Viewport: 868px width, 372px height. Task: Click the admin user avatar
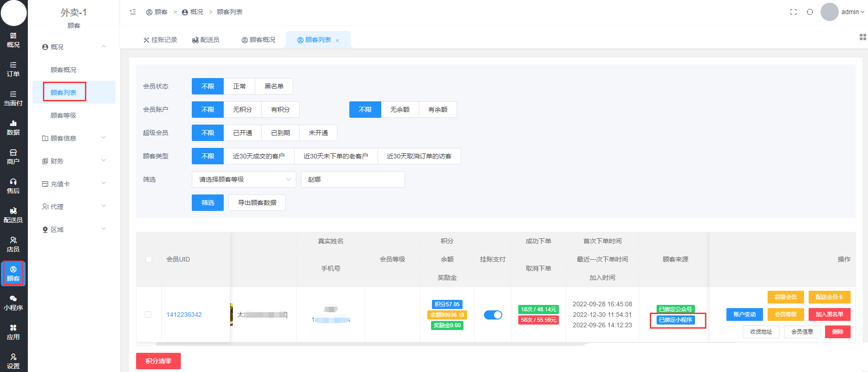(830, 12)
